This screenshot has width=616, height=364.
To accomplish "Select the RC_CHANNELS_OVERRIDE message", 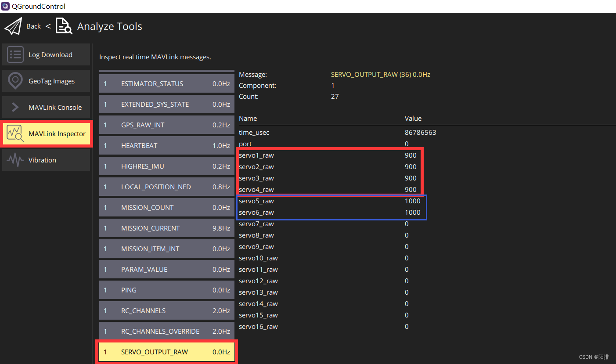I will pos(167,332).
